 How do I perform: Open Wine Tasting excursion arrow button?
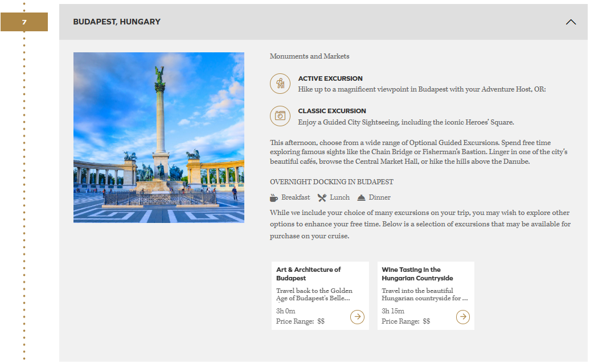[463, 317]
